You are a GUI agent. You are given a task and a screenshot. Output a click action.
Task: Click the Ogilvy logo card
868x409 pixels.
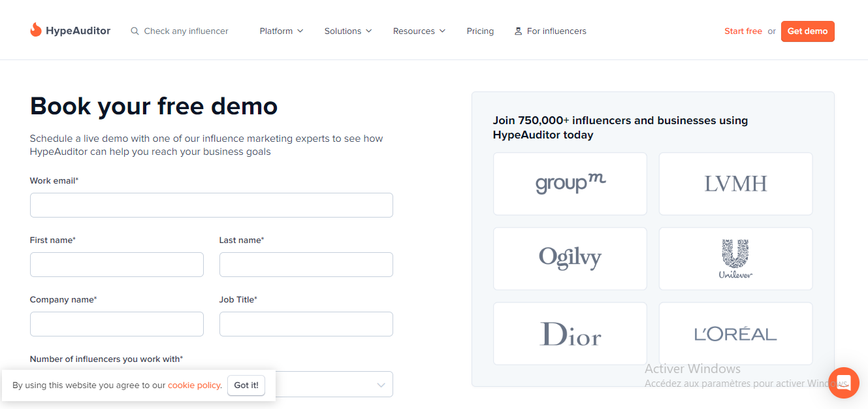pos(570,259)
